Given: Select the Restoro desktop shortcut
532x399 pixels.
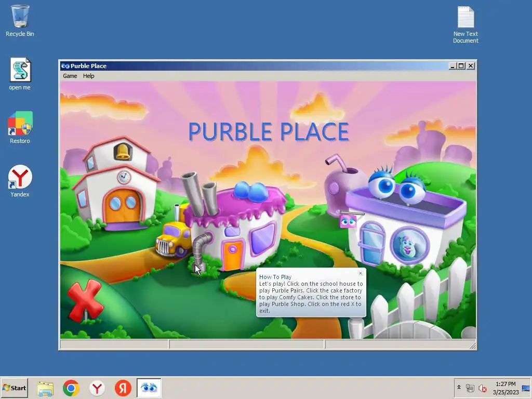Looking at the screenshot, I should tap(20, 128).
